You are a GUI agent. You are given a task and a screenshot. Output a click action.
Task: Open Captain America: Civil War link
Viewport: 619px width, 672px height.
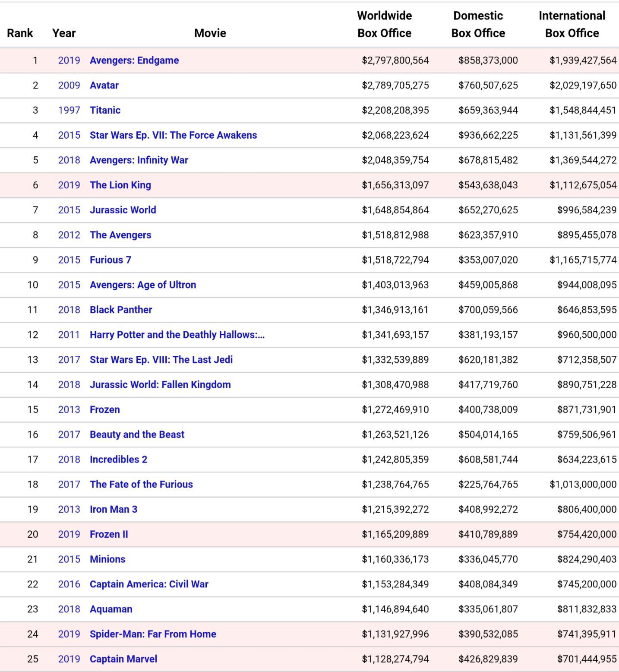click(x=149, y=584)
